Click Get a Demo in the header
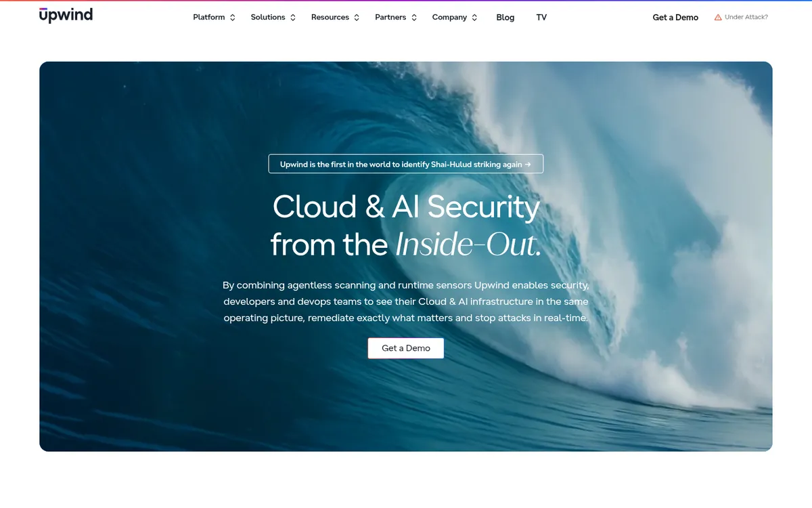The image size is (812, 508). (x=675, y=18)
